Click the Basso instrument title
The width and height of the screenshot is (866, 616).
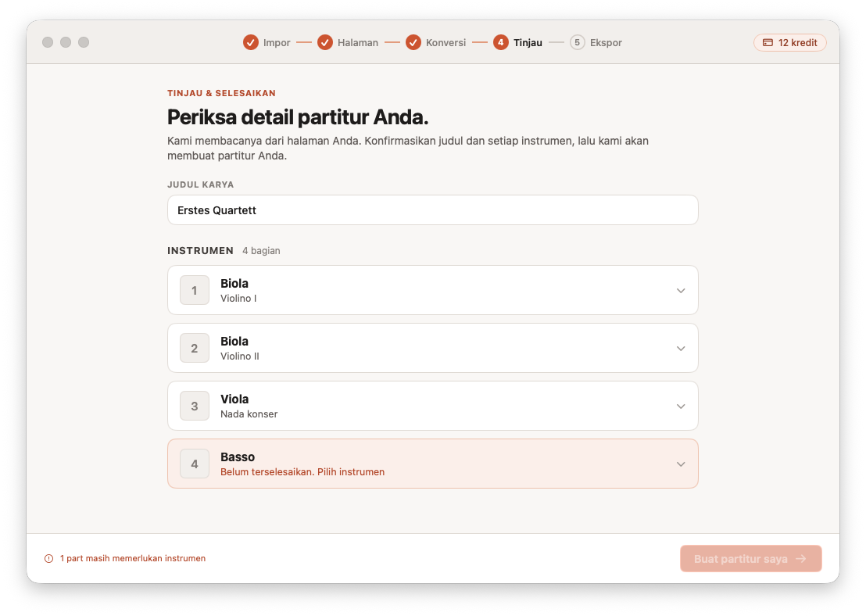tap(238, 457)
